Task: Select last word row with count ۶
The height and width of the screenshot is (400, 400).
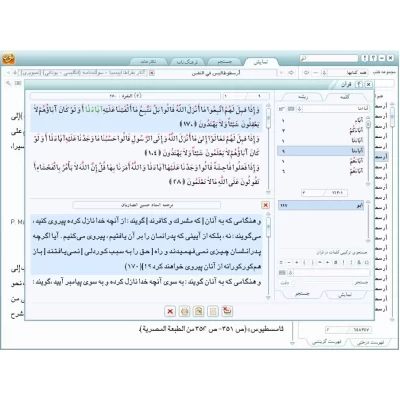Action: [321, 171]
